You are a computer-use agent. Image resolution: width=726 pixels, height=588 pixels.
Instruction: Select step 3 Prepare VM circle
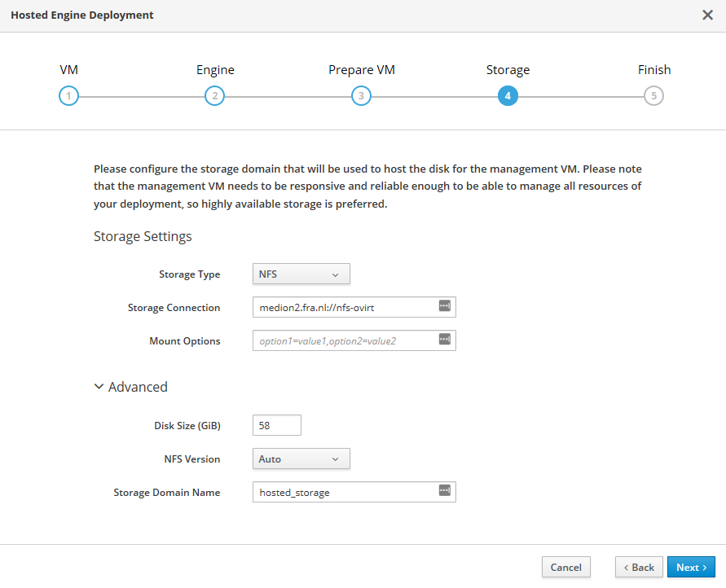click(x=361, y=96)
